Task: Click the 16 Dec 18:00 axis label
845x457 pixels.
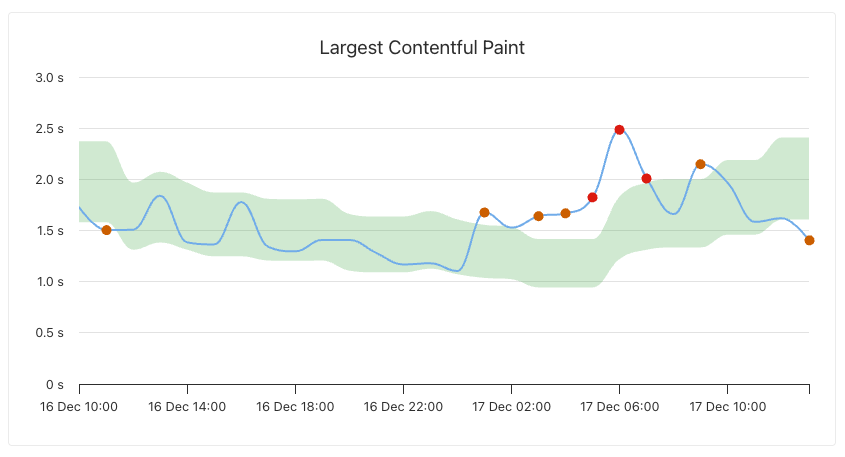Action: coord(295,407)
